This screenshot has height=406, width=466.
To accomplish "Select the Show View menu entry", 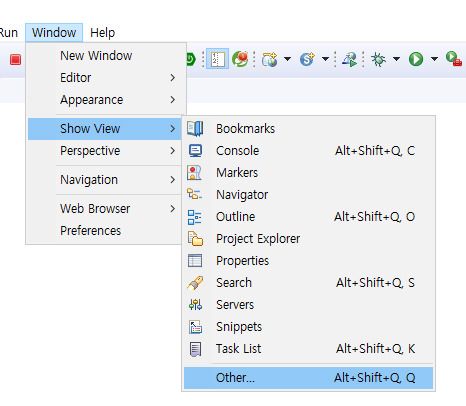I will 105,129.
